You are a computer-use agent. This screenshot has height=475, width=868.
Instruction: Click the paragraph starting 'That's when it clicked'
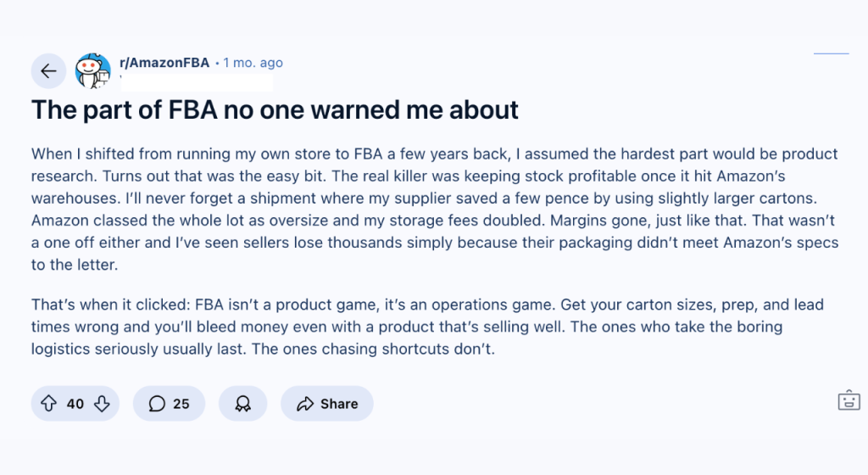pyautogui.click(x=427, y=327)
